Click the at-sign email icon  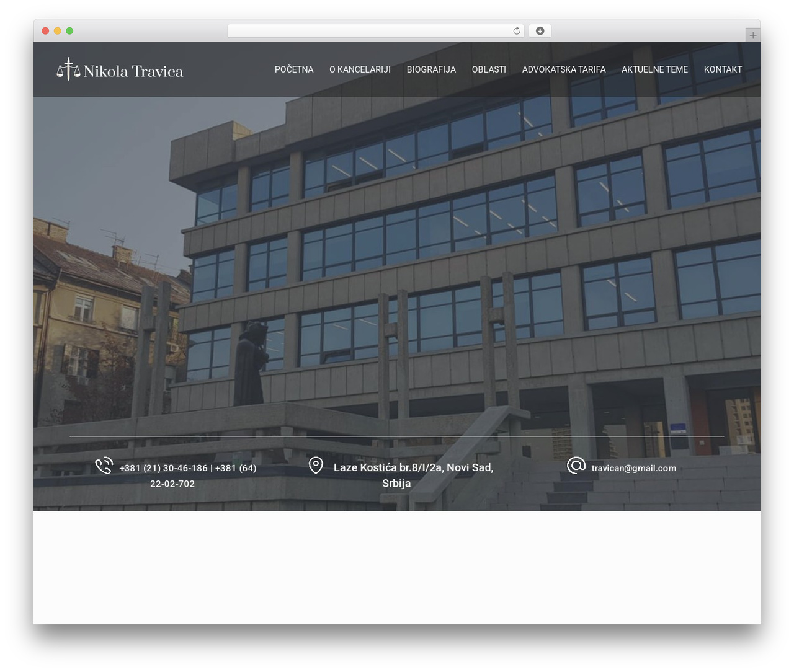coord(576,466)
